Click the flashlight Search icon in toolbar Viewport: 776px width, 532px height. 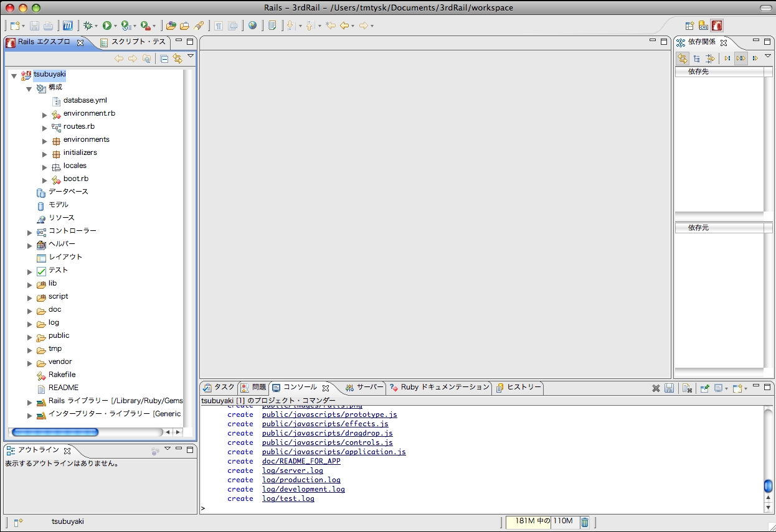click(x=199, y=26)
